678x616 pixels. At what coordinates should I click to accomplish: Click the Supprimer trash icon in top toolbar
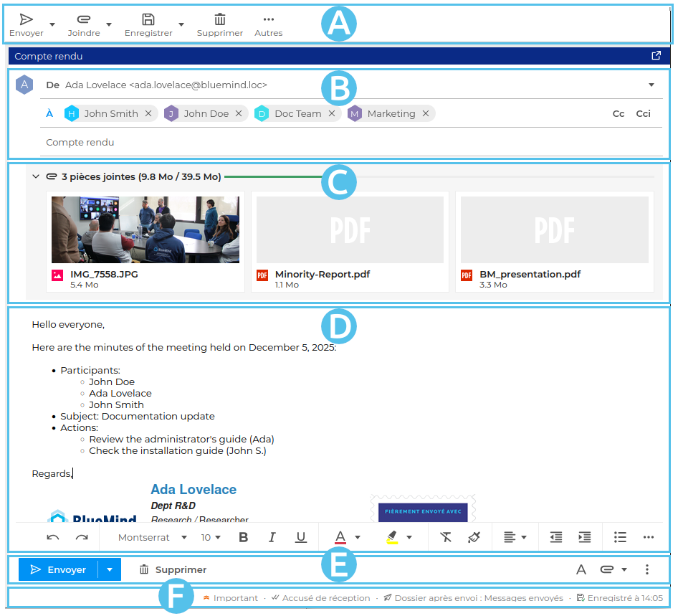tap(220, 20)
